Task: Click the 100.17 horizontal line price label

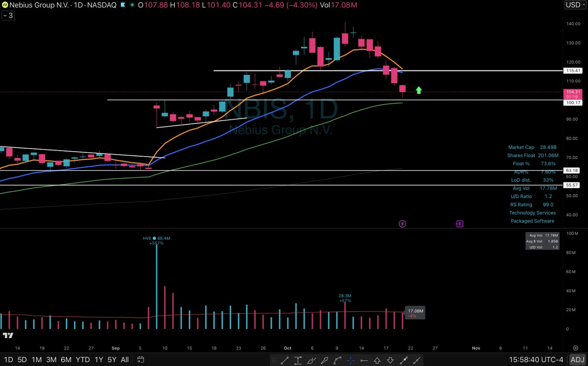Action: tap(573, 103)
